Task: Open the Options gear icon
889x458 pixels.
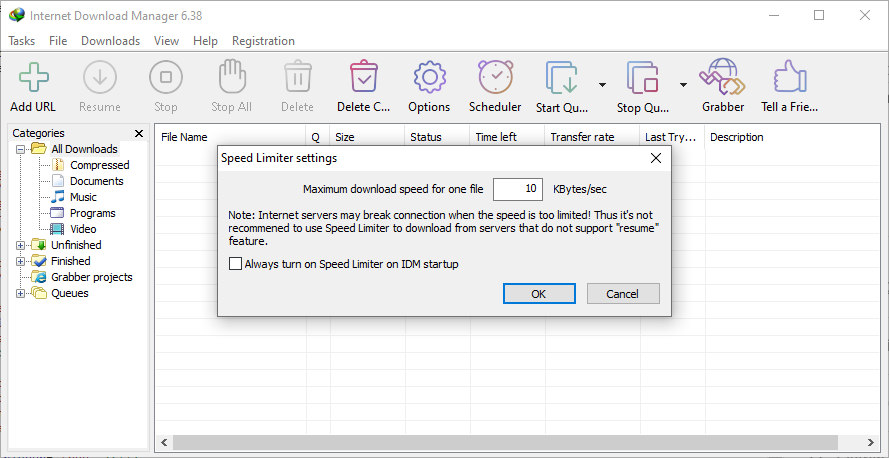Action: pos(429,77)
